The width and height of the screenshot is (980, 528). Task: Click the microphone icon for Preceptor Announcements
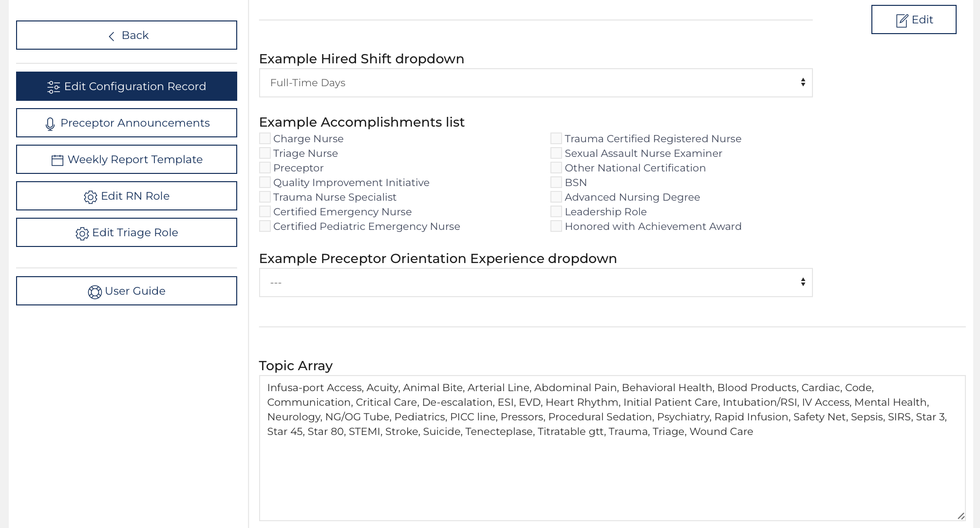pyautogui.click(x=50, y=124)
